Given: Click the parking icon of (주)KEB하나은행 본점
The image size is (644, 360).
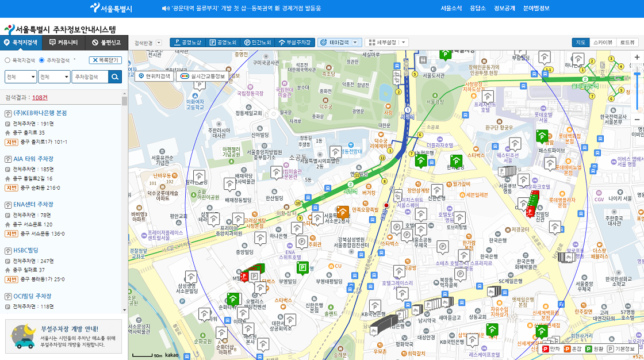Looking at the screenshot, I should (x=8, y=113).
